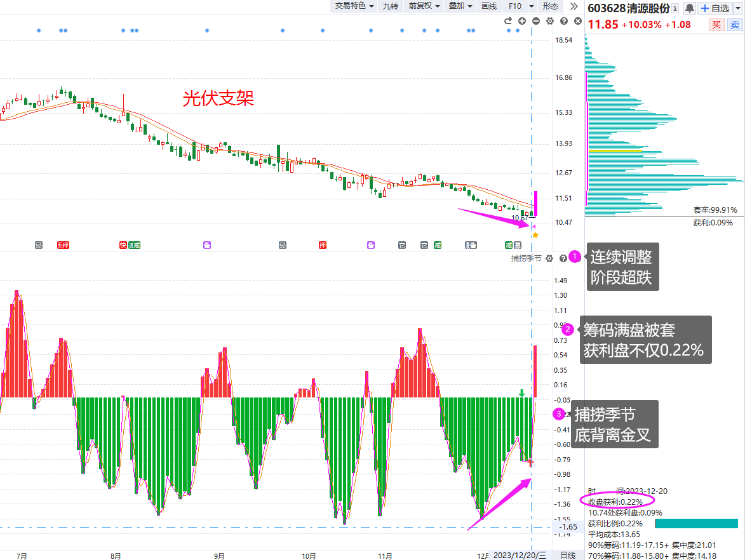The width and height of the screenshot is (745, 560).
Task: Open the dropdown arrow next to 自选
Action: [738, 8]
